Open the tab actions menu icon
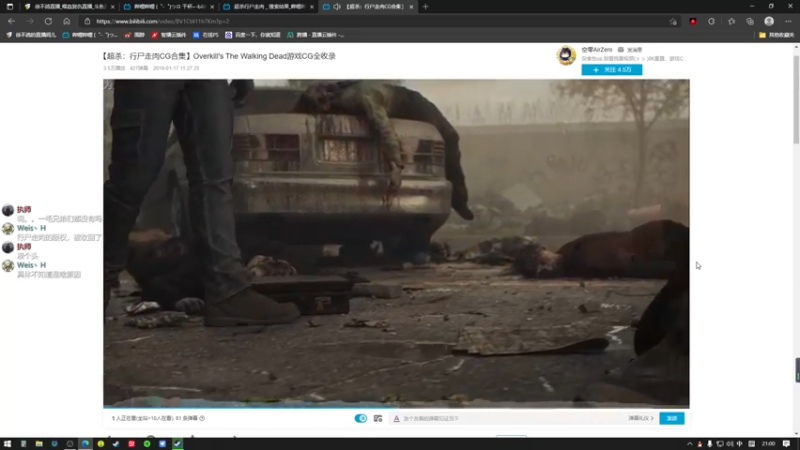 tap(10, 7)
